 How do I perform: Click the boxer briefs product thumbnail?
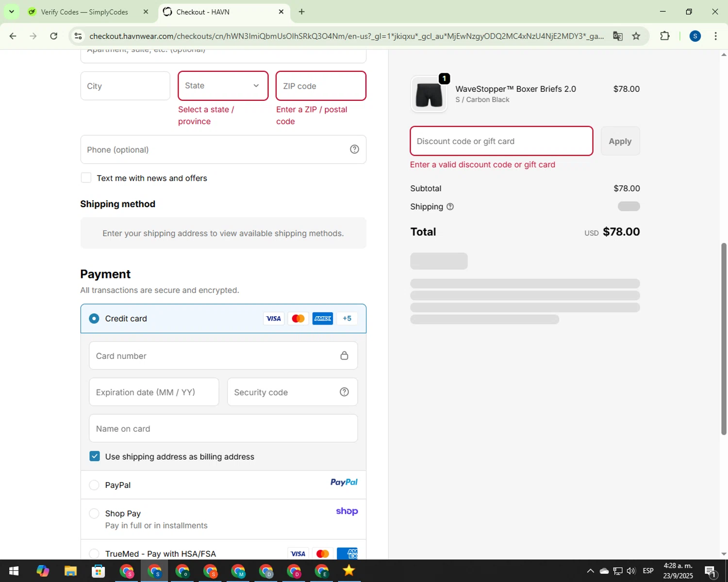[x=429, y=94]
